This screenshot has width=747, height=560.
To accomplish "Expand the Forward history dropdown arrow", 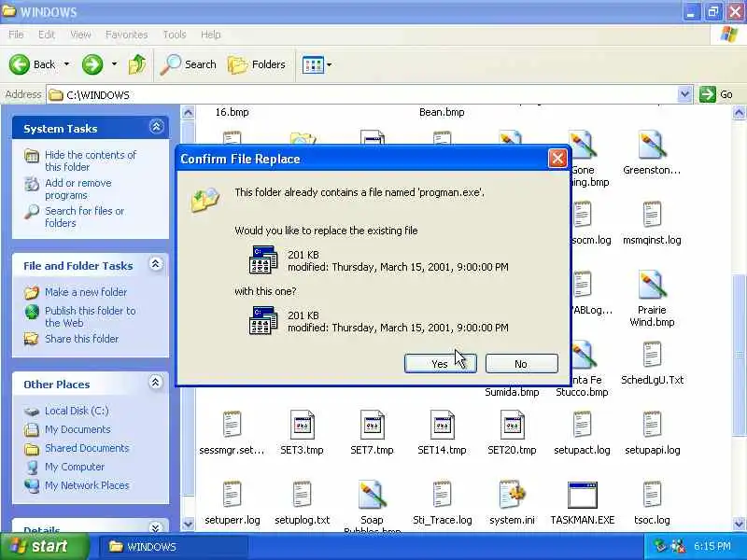I will (114, 64).
